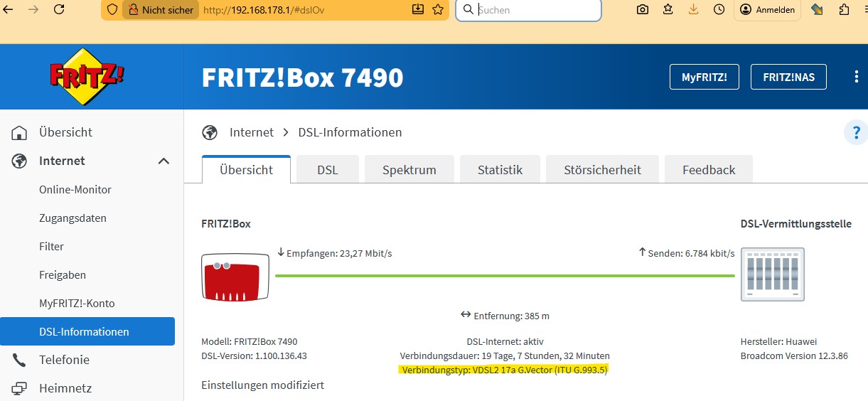The image size is (868, 401).
Task: Click highlighted Verbindungstyp VDSL2 17a line
Action: point(505,370)
